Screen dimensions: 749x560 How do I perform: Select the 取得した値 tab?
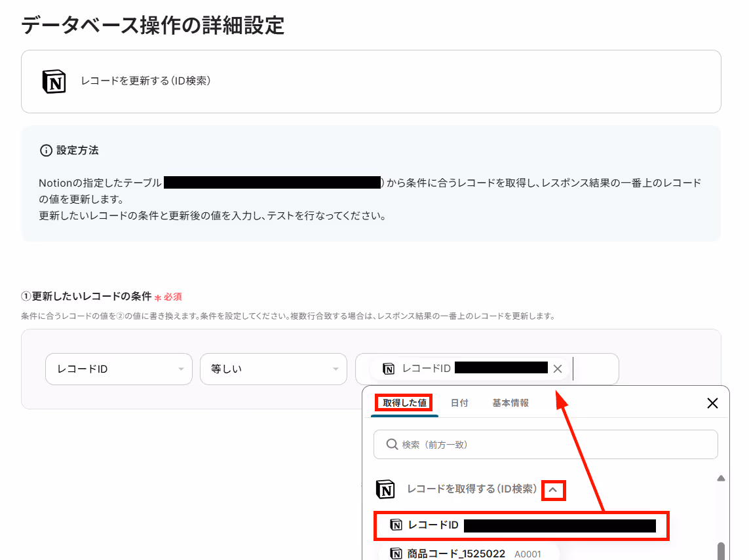pyautogui.click(x=404, y=403)
